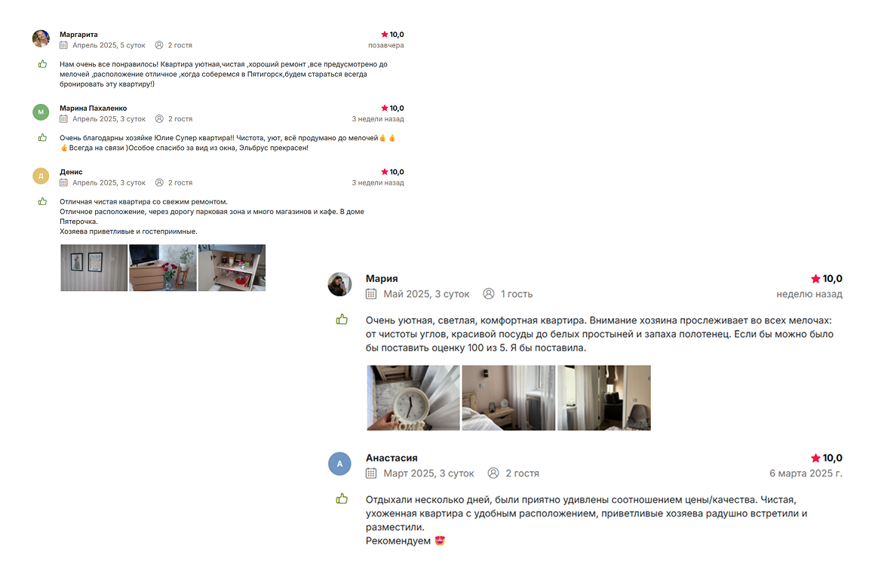Open Мария's round profile photo

pos(339,284)
